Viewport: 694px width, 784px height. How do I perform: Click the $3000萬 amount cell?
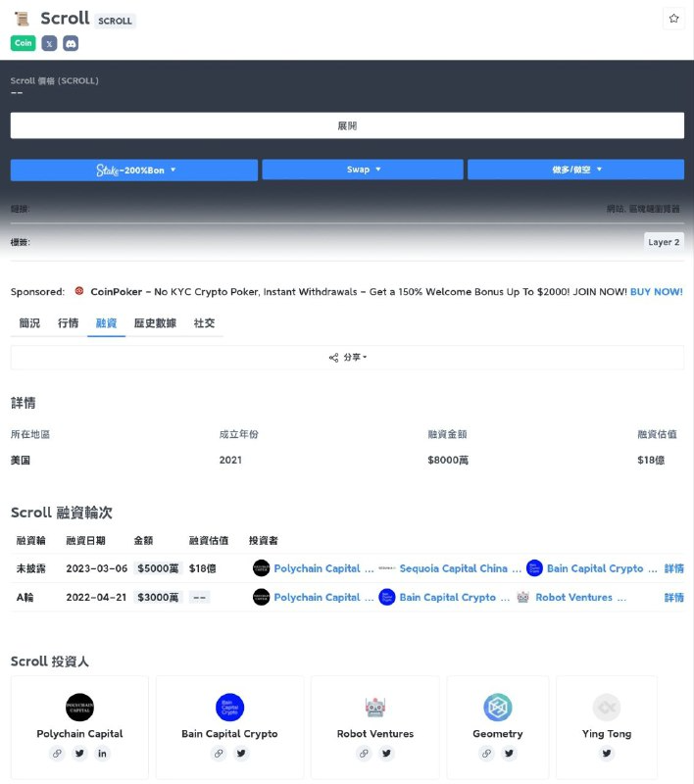tap(158, 597)
